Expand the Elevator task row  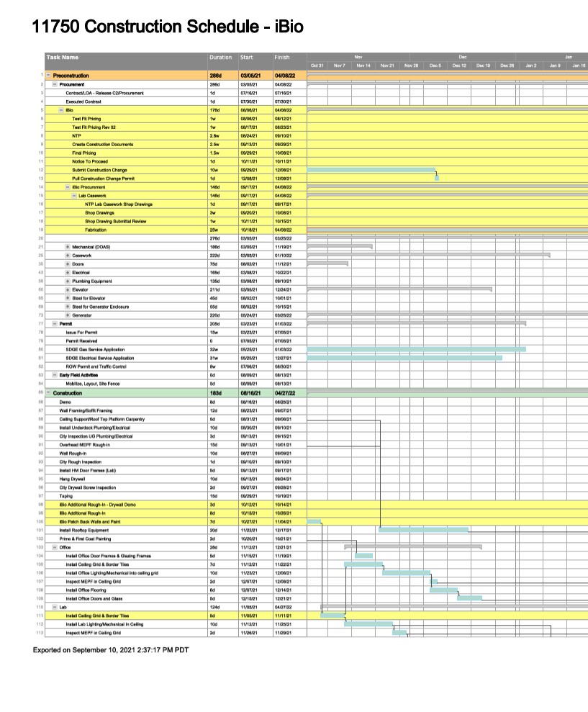click(x=67, y=289)
